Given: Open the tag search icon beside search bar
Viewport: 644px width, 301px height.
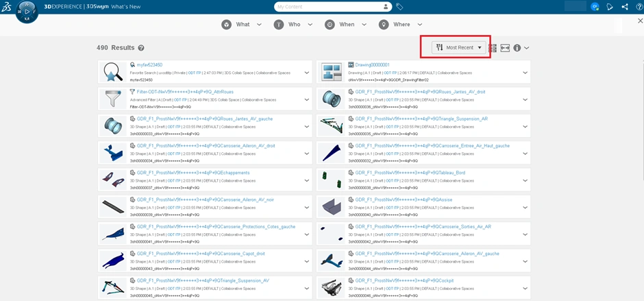Looking at the screenshot, I should coord(399,7).
